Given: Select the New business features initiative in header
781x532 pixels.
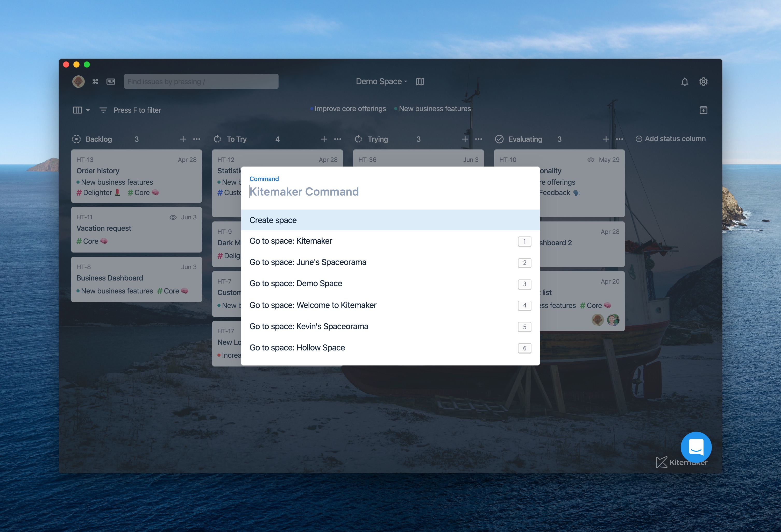Looking at the screenshot, I should 432,109.
